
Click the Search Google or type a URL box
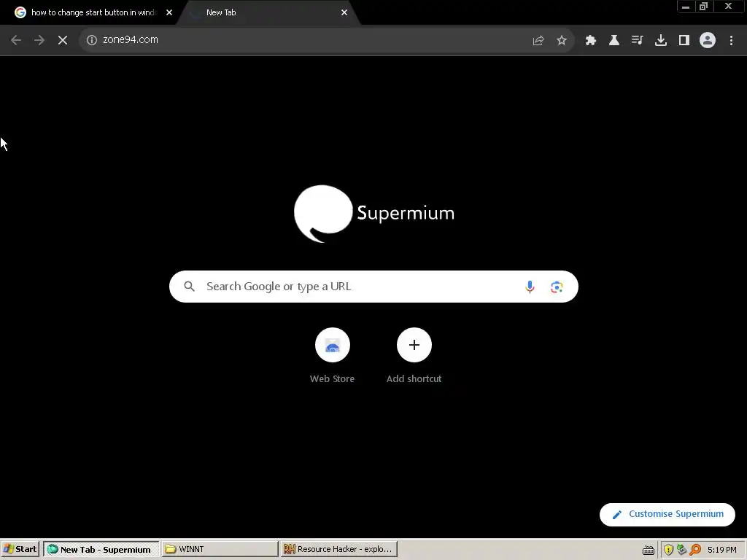point(373,287)
